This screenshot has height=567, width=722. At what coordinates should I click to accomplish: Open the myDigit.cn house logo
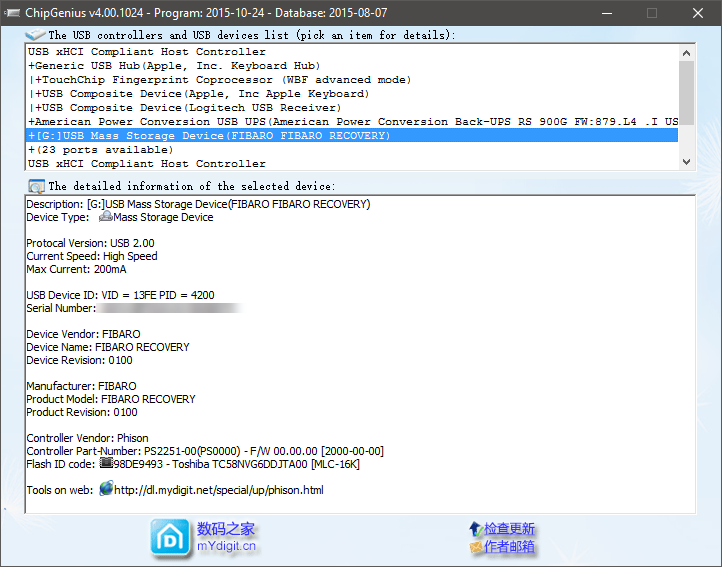point(169,537)
